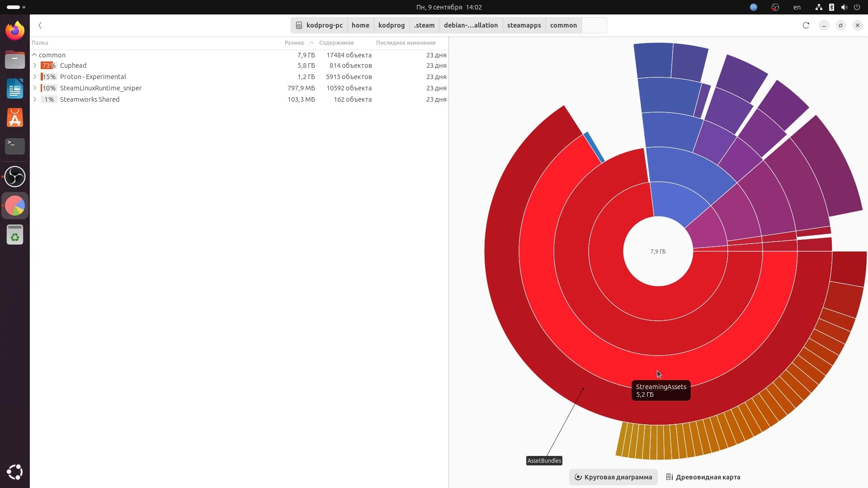Image resolution: width=868 pixels, height=488 pixels.
Task: Collapse the common folder row
Action: click(x=34, y=55)
